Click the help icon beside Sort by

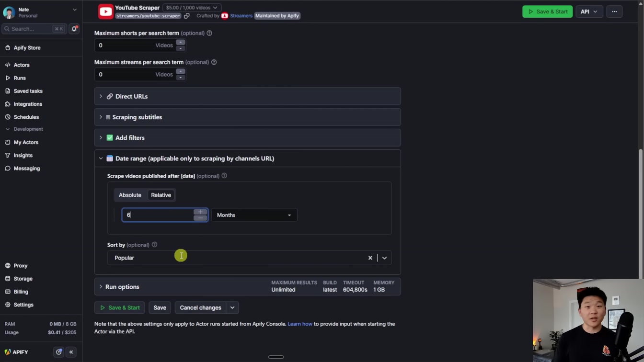click(155, 245)
